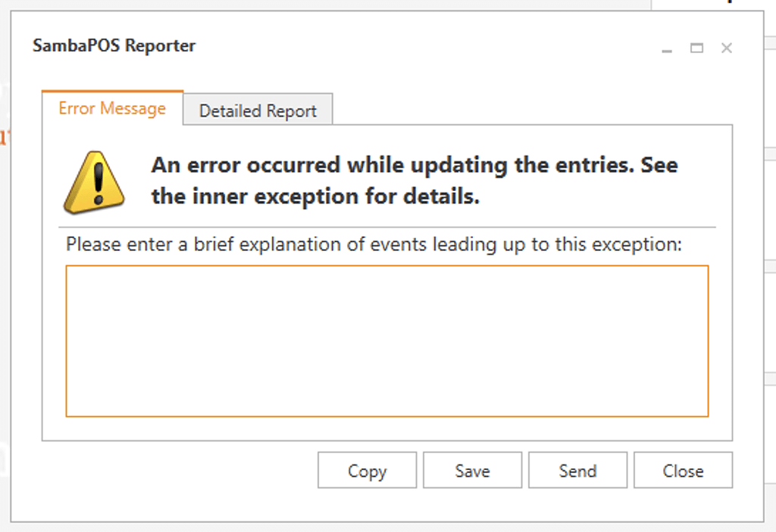Click the yellow warning triangle icon

click(94, 183)
